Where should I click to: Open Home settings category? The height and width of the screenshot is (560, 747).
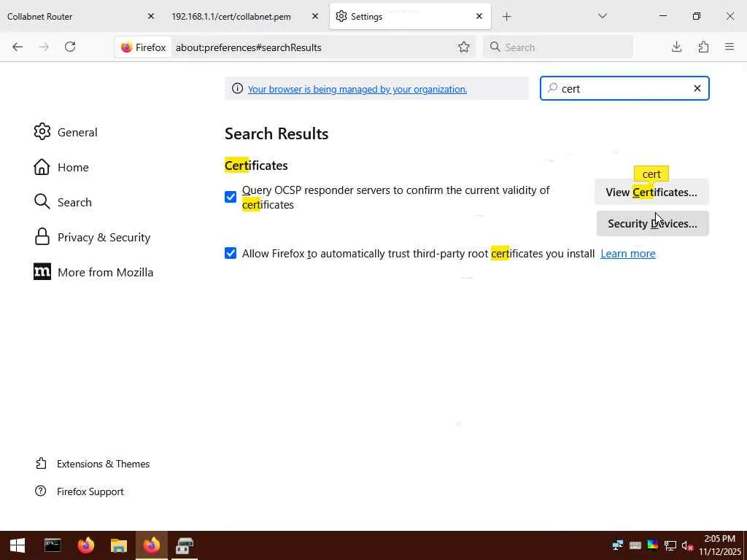tap(61, 167)
